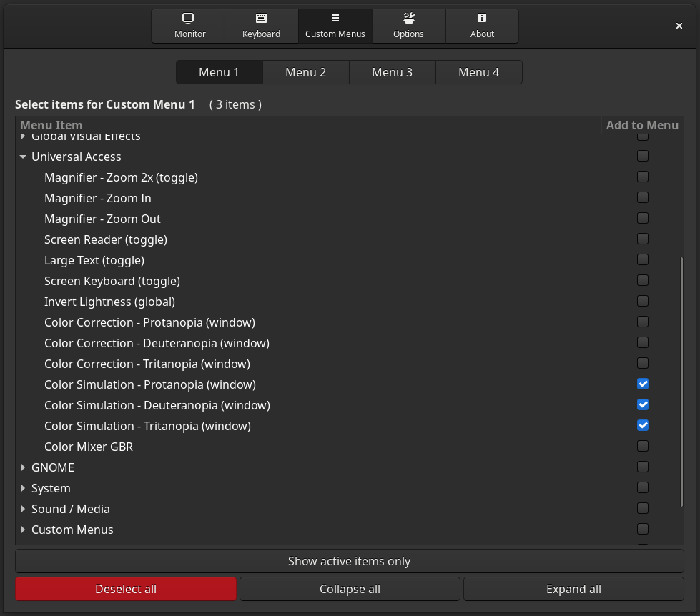Check the Universal Access group checkbox
Screen dimensions: 700x616
coord(642,156)
